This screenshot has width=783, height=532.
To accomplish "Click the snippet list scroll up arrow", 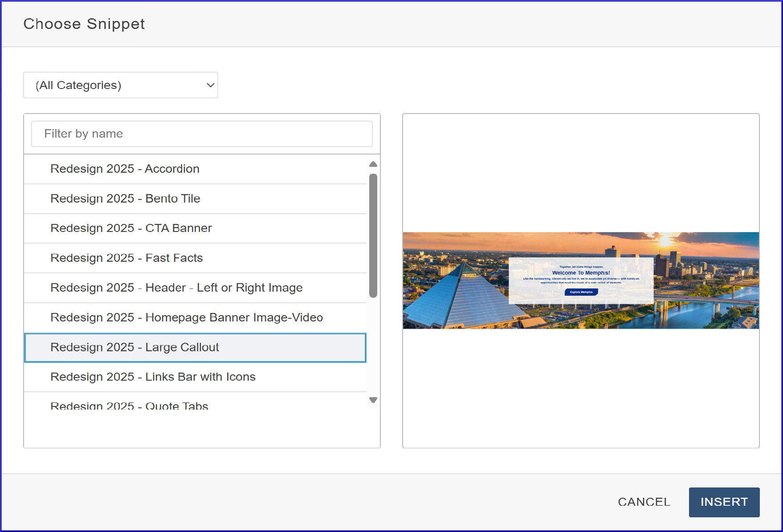I will (x=373, y=164).
